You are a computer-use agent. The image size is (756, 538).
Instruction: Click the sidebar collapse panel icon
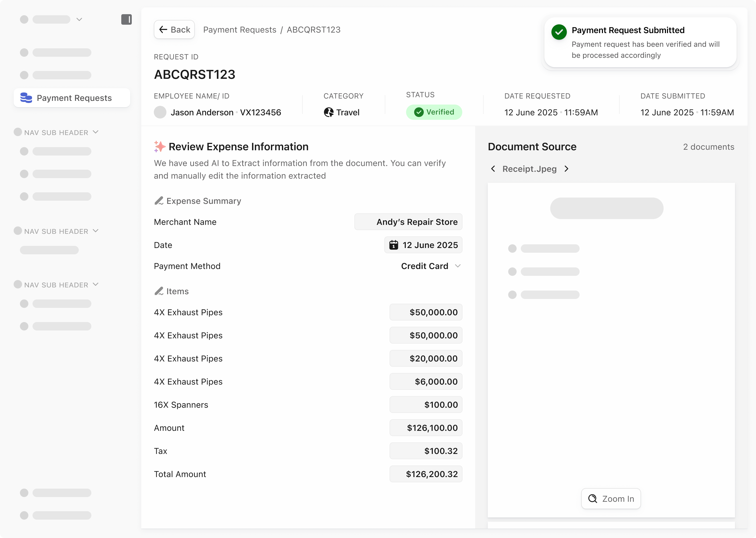pos(127,19)
